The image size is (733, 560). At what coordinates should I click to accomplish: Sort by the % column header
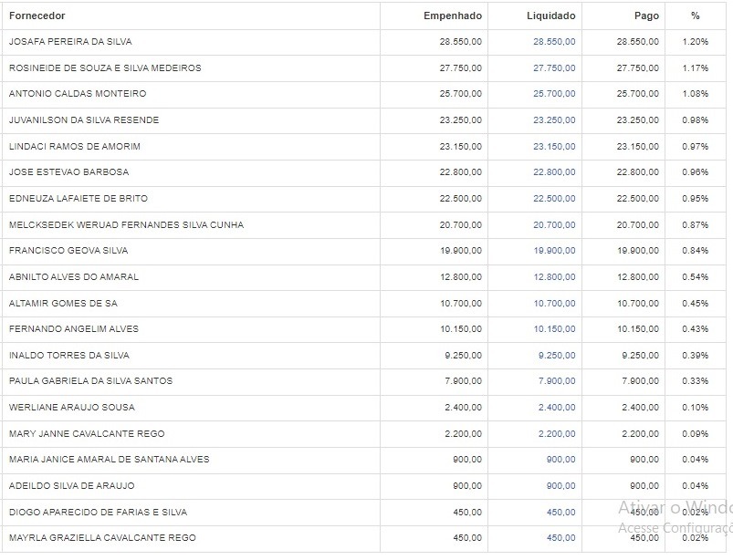click(x=695, y=16)
